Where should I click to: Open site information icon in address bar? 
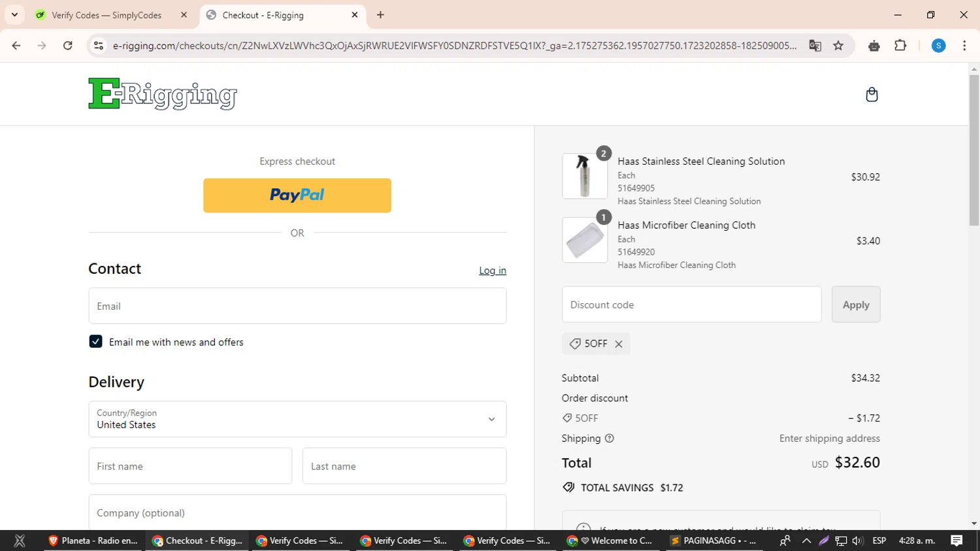(x=99, y=46)
